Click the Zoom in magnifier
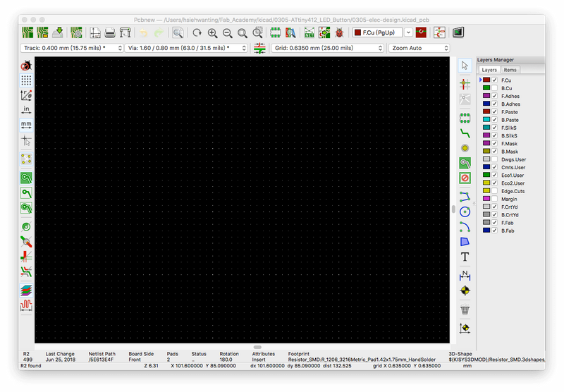 tap(211, 32)
